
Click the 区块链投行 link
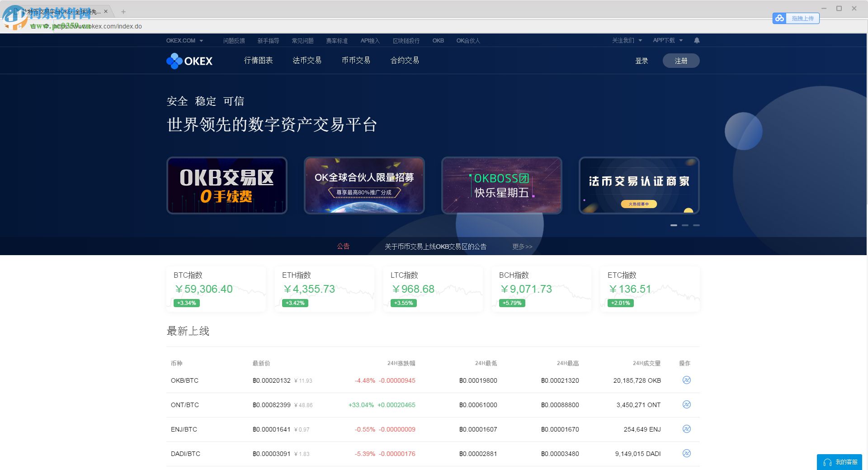tap(406, 41)
